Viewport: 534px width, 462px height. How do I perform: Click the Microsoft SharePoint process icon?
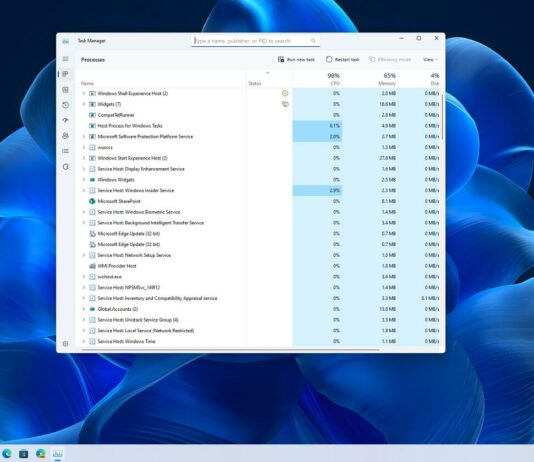tap(92, 201)
